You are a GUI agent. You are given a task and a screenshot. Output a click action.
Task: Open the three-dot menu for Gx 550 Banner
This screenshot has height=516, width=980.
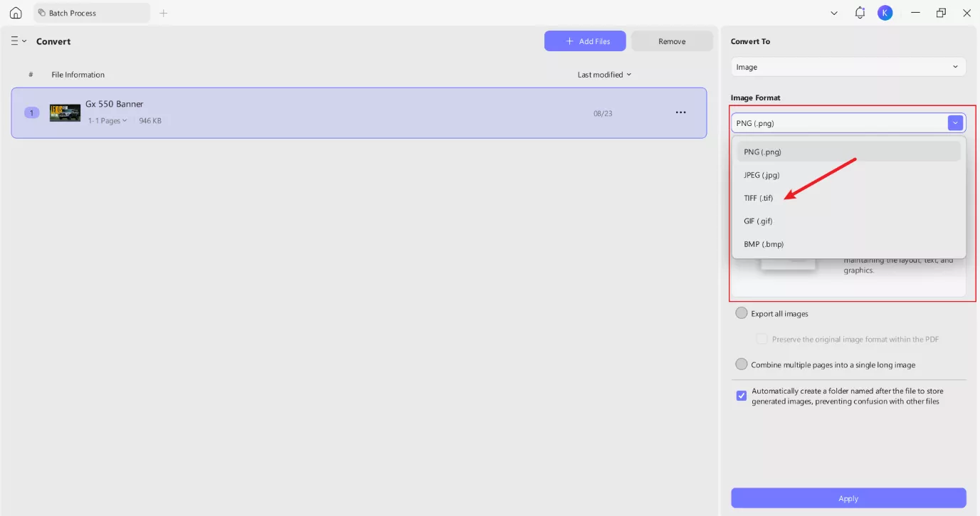pos(680,112)
